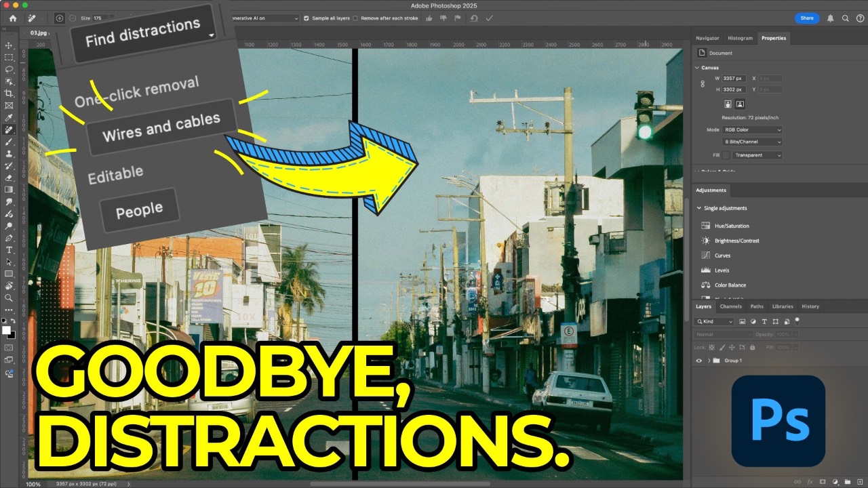Hide the Group 1 layer with eye icon
Screen dimensions: 868x488
click(x=699, y=361)
